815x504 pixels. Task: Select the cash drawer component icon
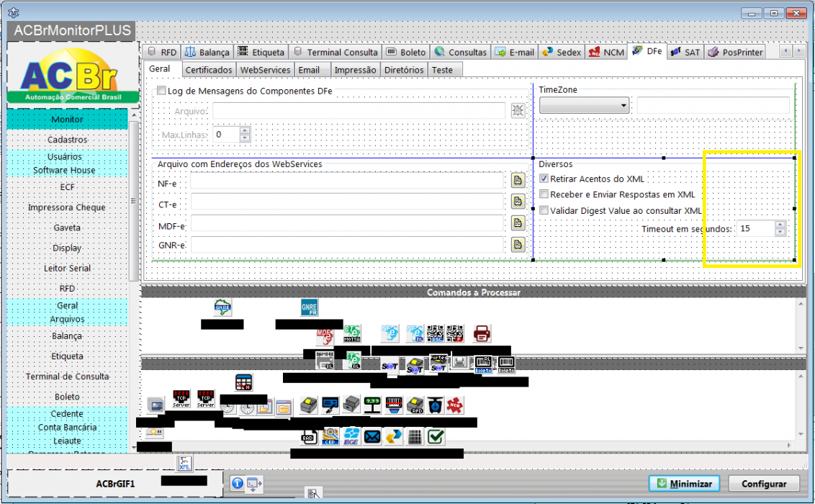351,405
